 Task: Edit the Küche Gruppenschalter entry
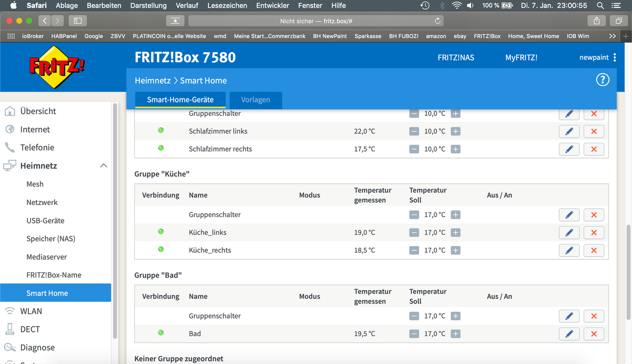pyautogui.click(x=569, y=214)
